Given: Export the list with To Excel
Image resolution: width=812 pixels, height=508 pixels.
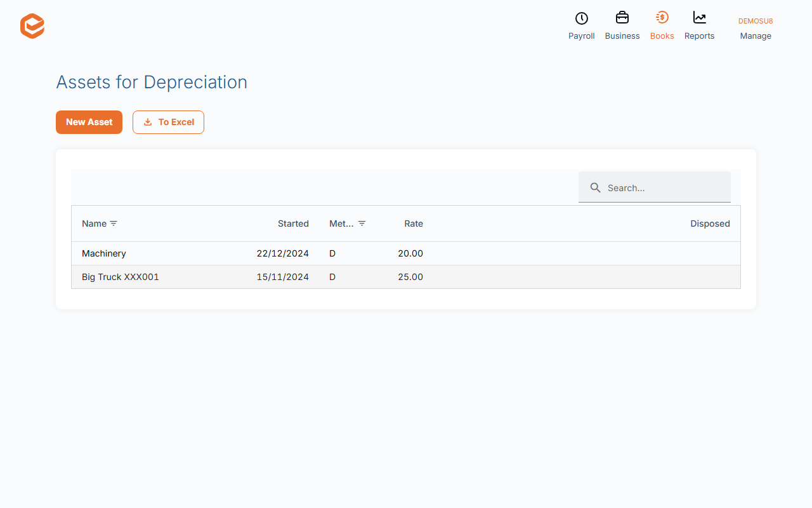Looking at the screenshot, I should [x=168, y=122].
